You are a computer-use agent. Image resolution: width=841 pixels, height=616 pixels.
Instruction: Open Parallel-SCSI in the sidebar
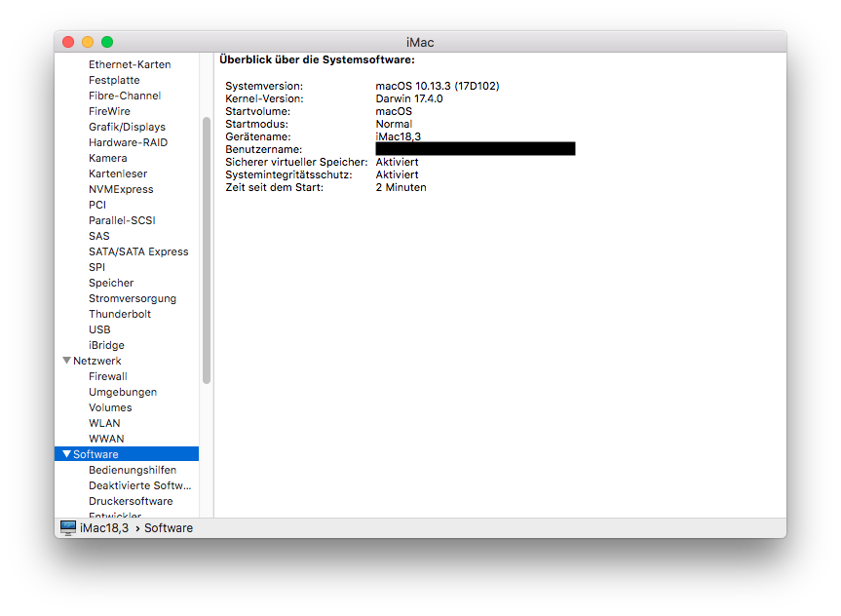(122, 220)
